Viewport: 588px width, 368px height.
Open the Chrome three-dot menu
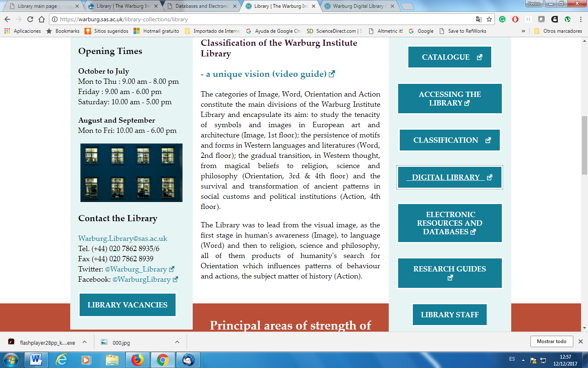tap(581, 19)
